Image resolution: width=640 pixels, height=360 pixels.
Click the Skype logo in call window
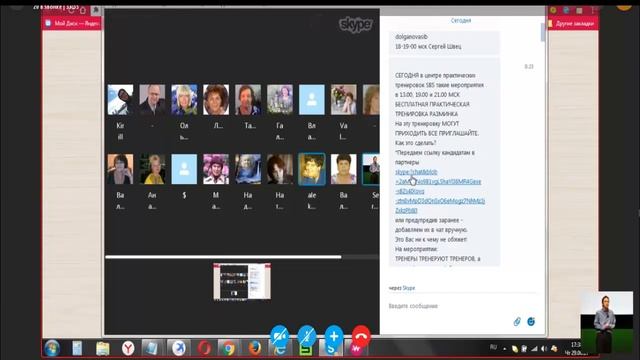(356, 24)
